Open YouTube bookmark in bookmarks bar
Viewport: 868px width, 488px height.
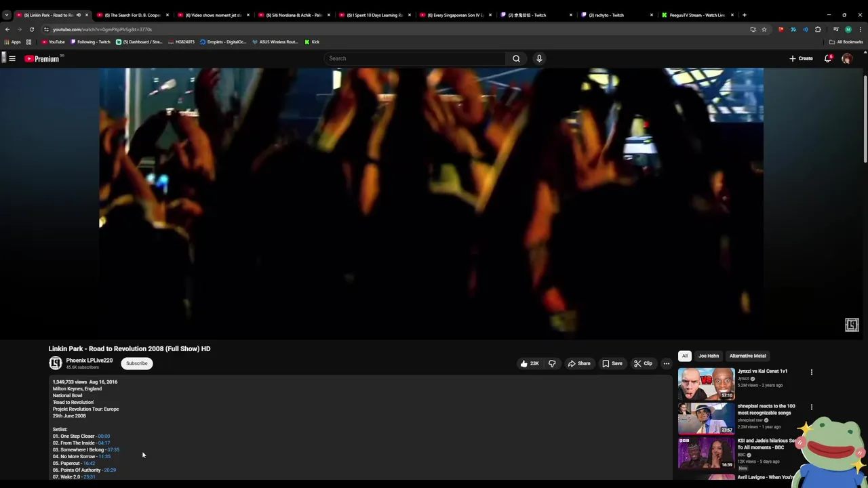53,42
